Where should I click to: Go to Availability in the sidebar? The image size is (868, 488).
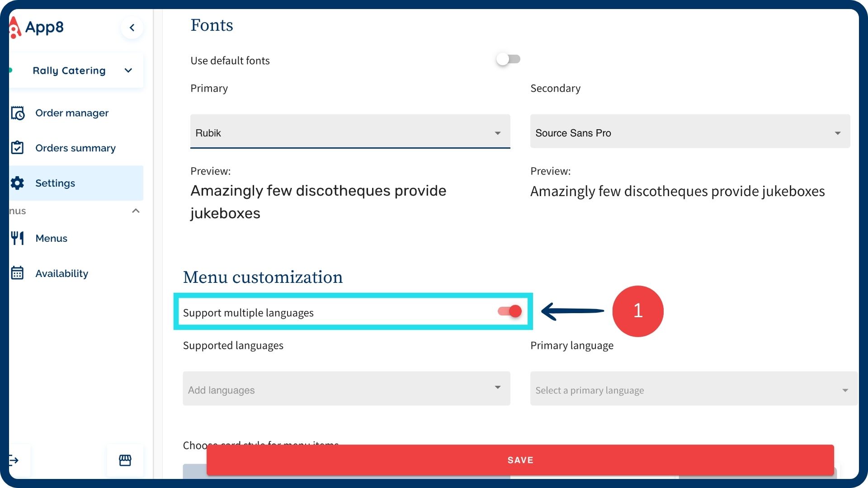click(x=62, y=273)
